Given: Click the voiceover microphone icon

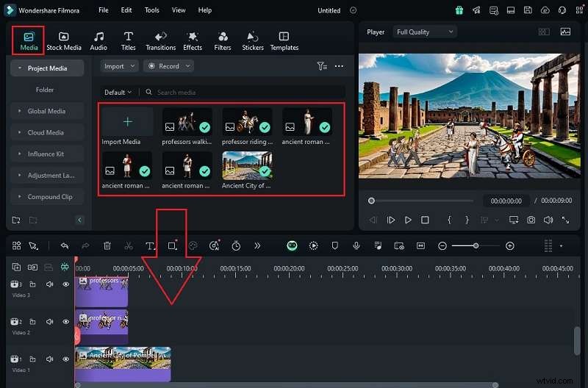Looking at the screenshot, I should pyautogui.click(x=356, y=245).
